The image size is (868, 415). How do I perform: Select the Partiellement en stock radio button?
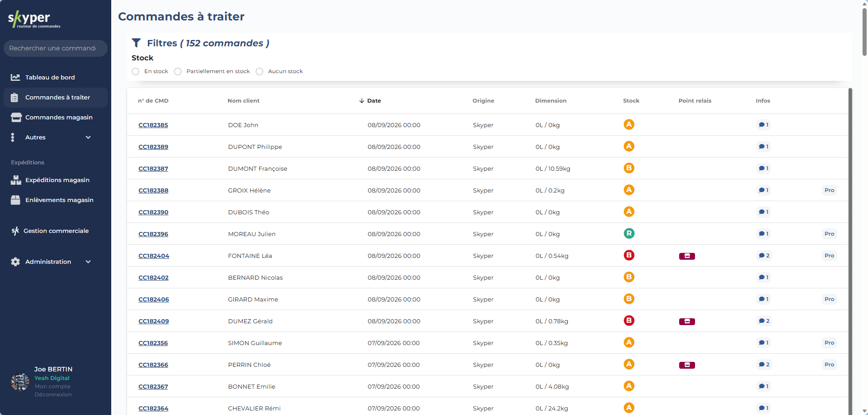click(178, 71)
